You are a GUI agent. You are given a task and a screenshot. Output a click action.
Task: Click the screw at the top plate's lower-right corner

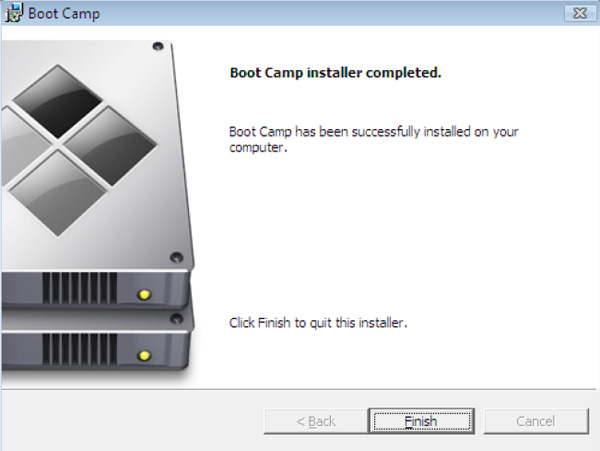176,257
